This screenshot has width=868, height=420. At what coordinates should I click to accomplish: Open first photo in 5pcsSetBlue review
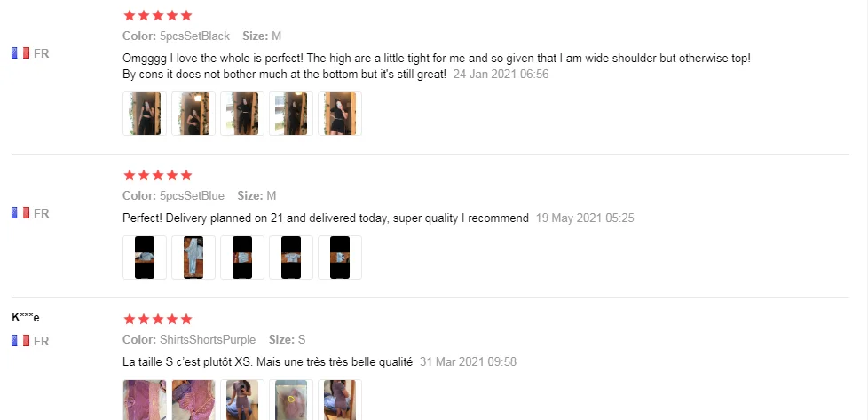[x=145, y=258]
